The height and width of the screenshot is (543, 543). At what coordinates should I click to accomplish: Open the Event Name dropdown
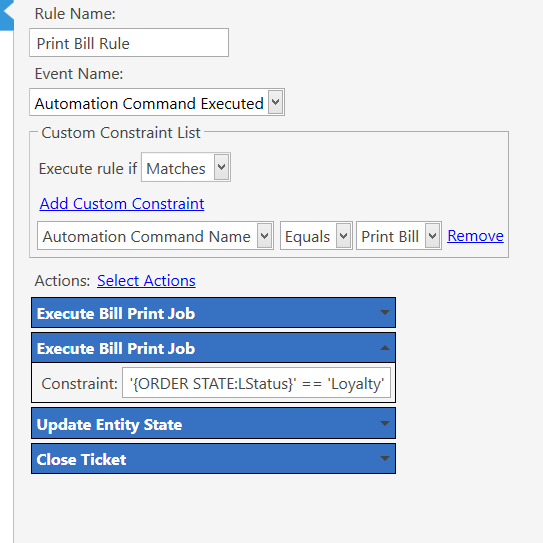157,102
